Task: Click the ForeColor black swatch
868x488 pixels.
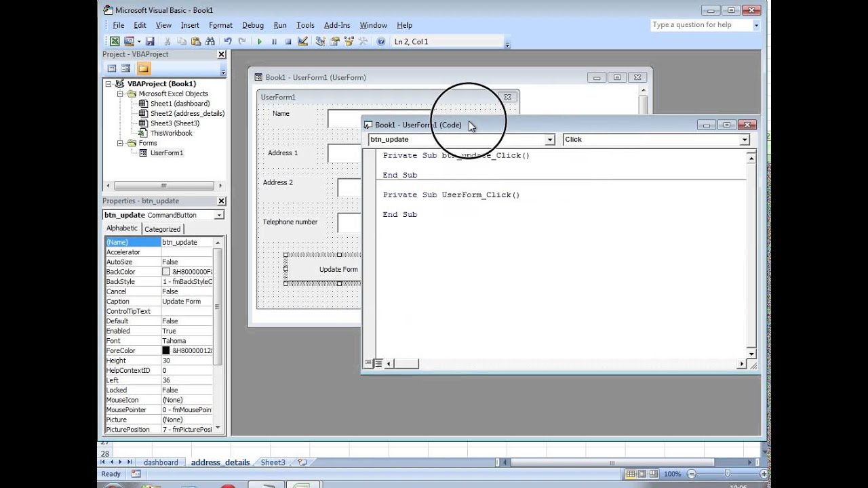Action: click(x=166, y=351)
